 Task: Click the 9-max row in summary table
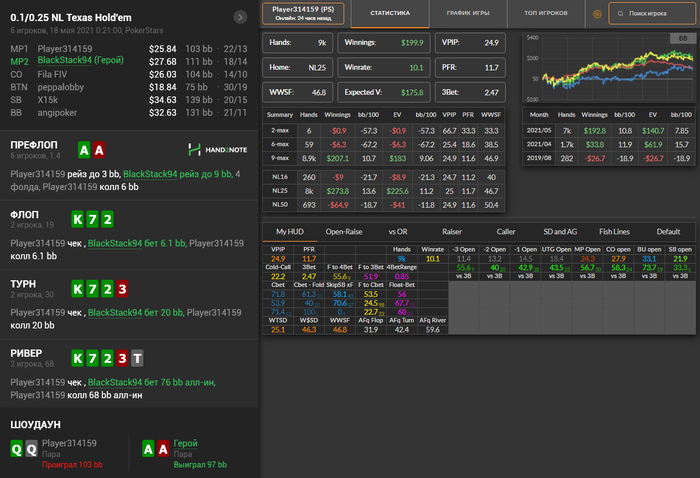coord(383,158)
